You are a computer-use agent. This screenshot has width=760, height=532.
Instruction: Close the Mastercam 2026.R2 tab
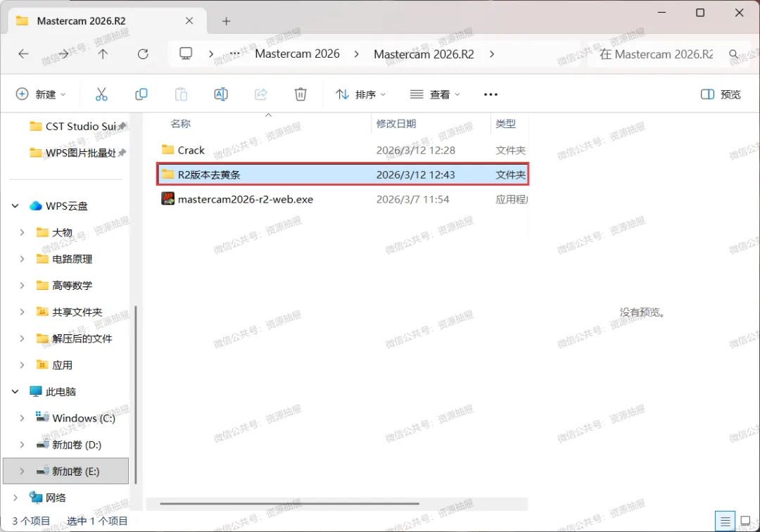189,21
